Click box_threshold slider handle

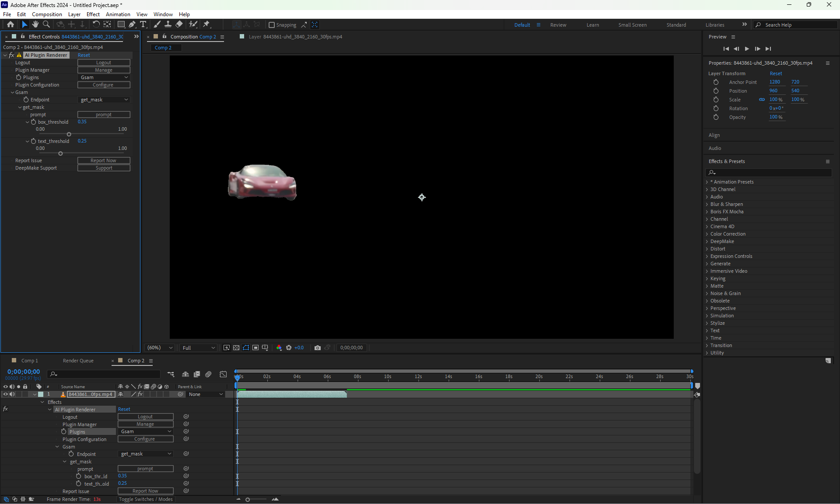pyautogui.click(x=69, y=134)
